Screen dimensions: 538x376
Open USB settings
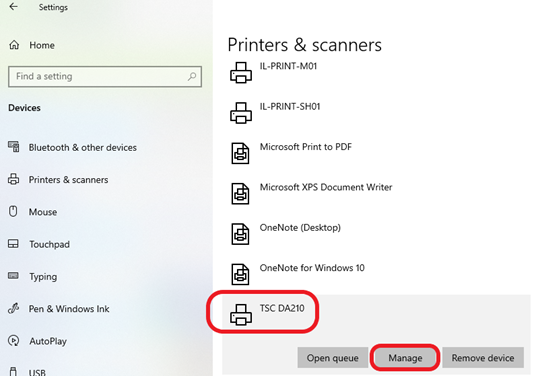[37, 372]
